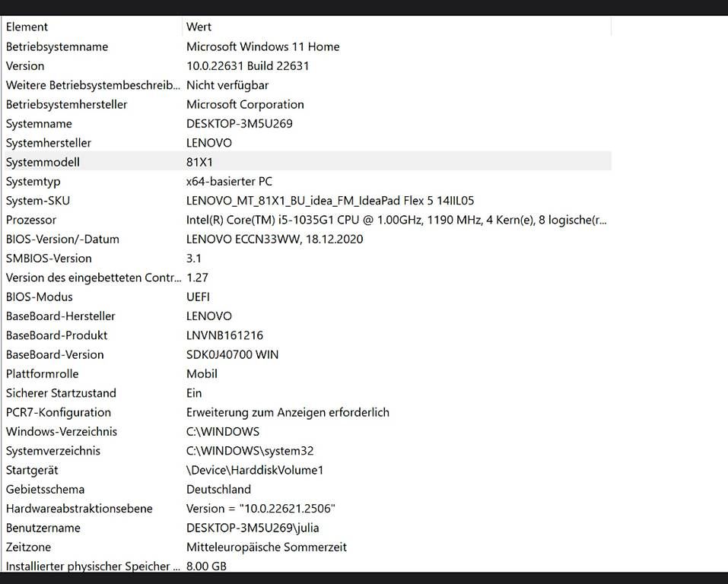Viewport: 728px width, 584px height.
Task: Select Windows-Verzeichnis value C:\WINDOWS
Action: [x=223, y=432]
